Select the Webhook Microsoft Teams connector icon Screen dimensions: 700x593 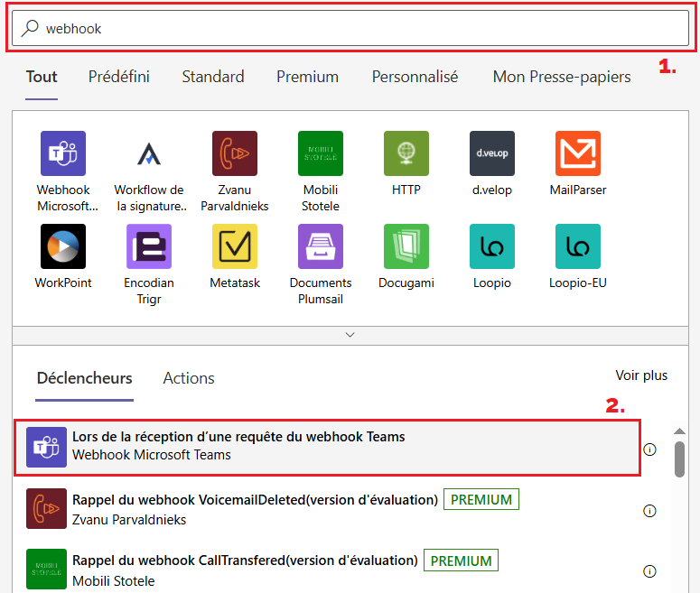click(63, 153)
